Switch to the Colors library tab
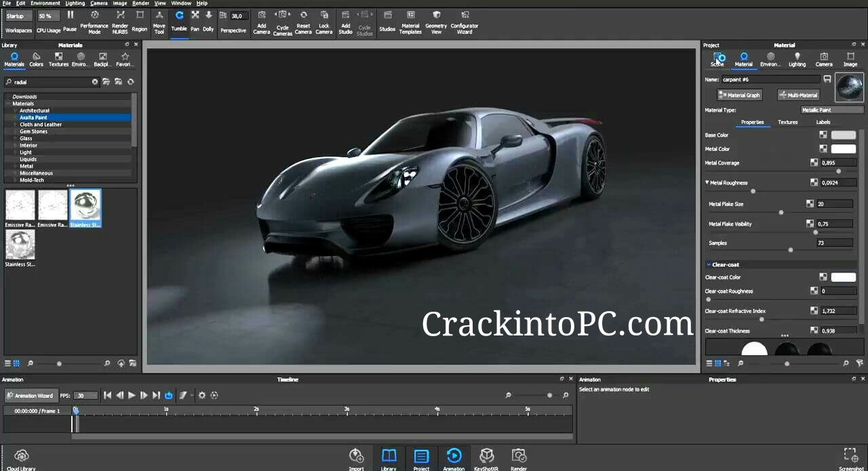This screenshot has height=471, width=868. tap(36, 60)
